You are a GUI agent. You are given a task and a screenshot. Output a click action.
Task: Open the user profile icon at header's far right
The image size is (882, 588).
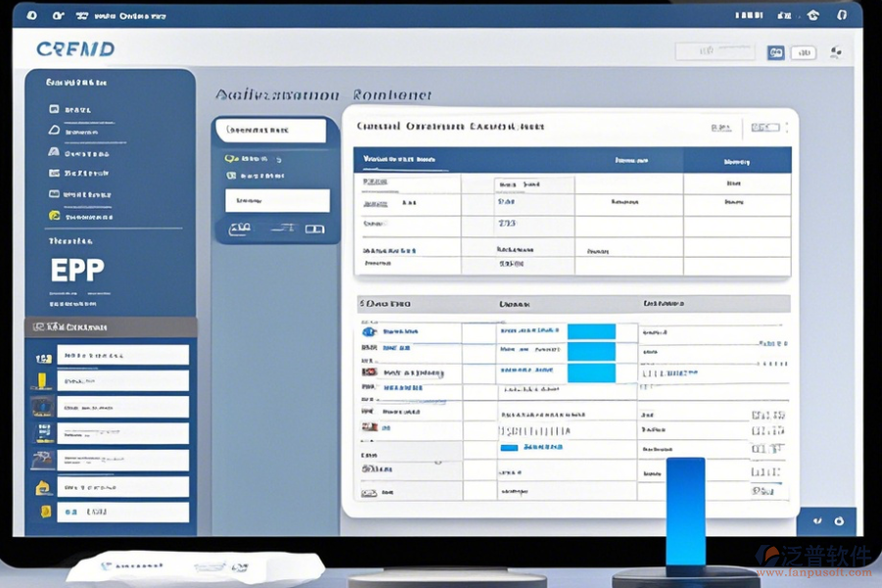coord(835,52)
